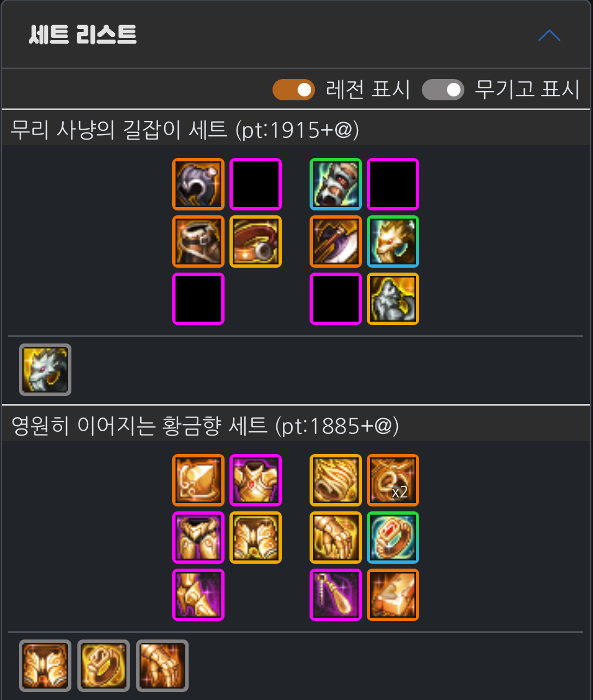Image resolution: width=593 pixels, height=700 pixels.
Task: Select the golden chest armor icon
Action: pyautogui.click(x=256, y=480)
